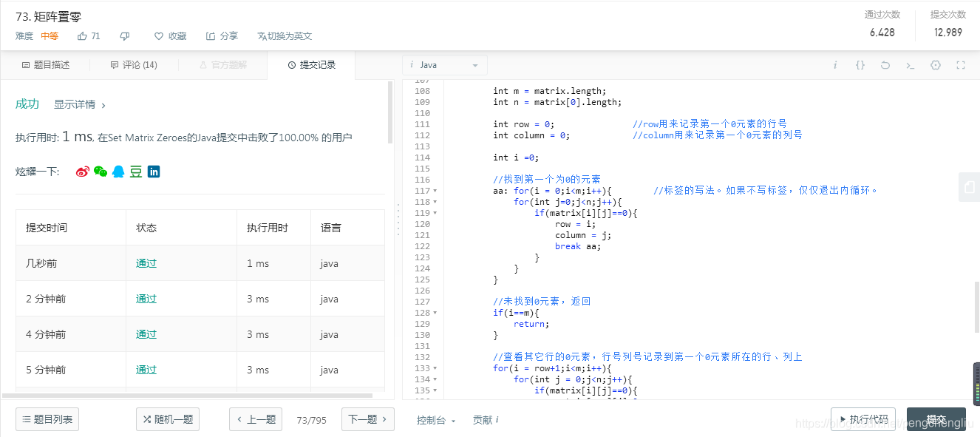Open the 评论 (14) tab
The image size is (980, 437).
pyautogui.click(x=134, y=65)
